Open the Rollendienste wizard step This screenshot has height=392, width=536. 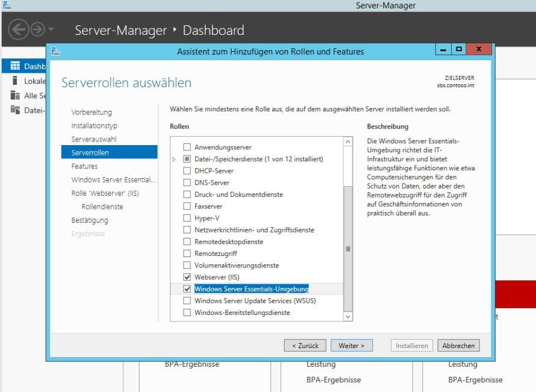point(102,207)
